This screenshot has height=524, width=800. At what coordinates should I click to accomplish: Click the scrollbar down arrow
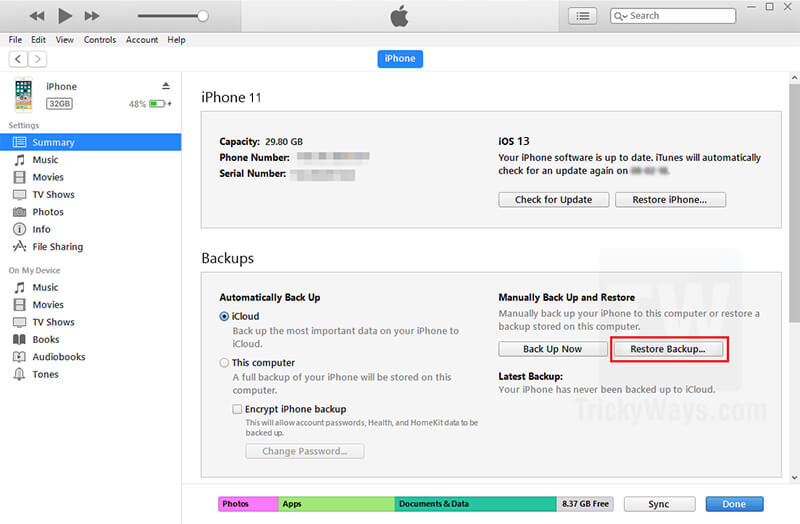(794, 478)
